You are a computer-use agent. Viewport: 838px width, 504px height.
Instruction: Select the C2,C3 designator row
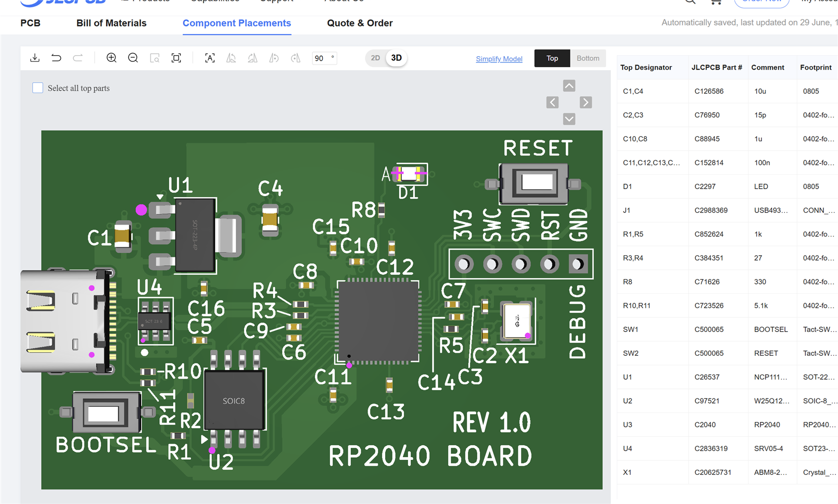click(x=727, y=115)
